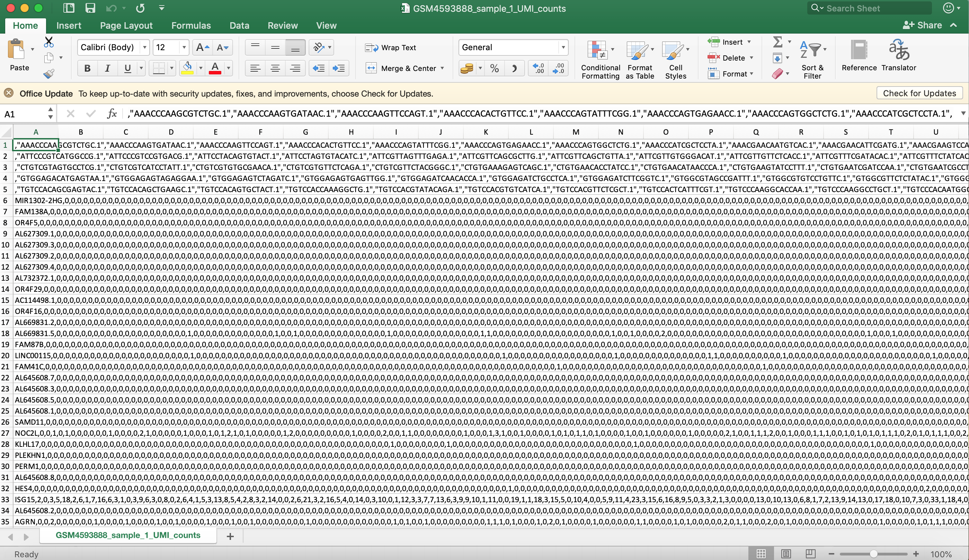The width and height of the screenshot is (969, 560).
Task: Apply Format as Table
Action: point(639,60)
